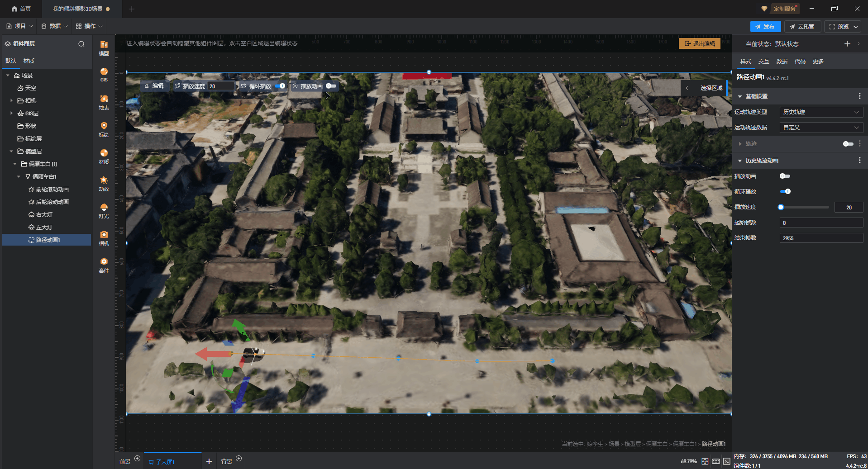
Task: Collapse the 模型层 tree node
Action: click(x=11, y=152)
